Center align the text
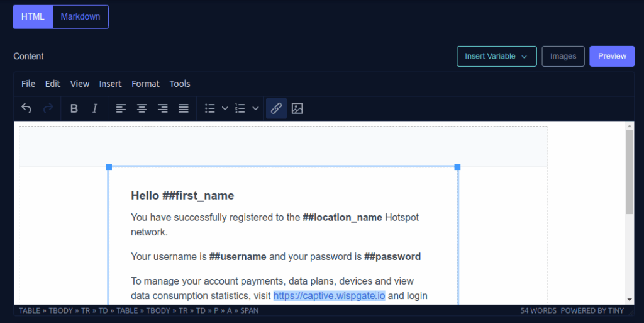The height and width of the screenshot is (323, 644). click(x=142, y=108)
